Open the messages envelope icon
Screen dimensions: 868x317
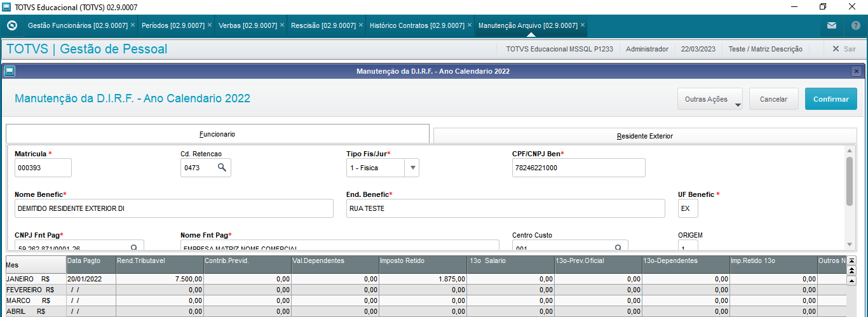pyautogui.click(x=832, y=26)
